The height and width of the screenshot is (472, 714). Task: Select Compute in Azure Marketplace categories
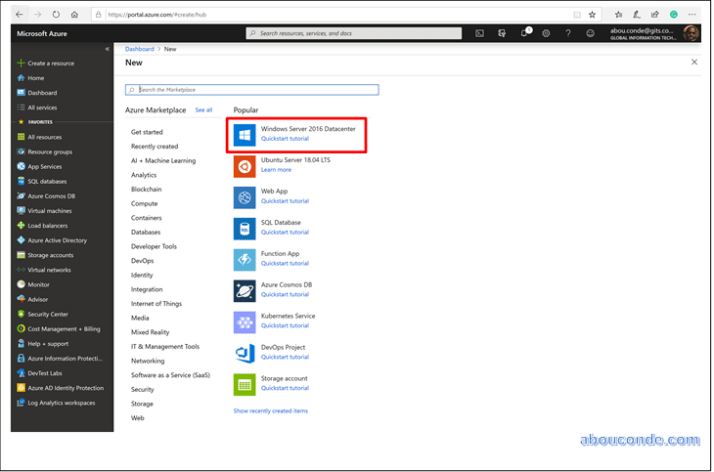point(143,203)
